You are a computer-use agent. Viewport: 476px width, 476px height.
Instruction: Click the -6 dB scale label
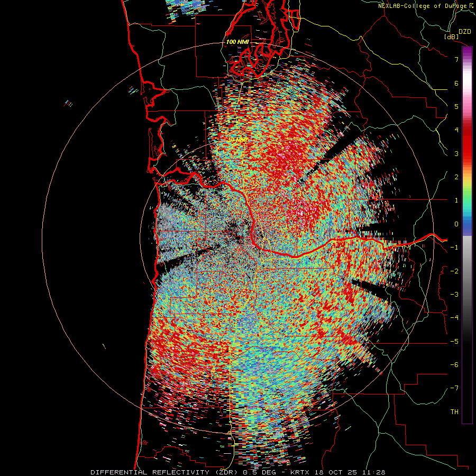point(454,365)
